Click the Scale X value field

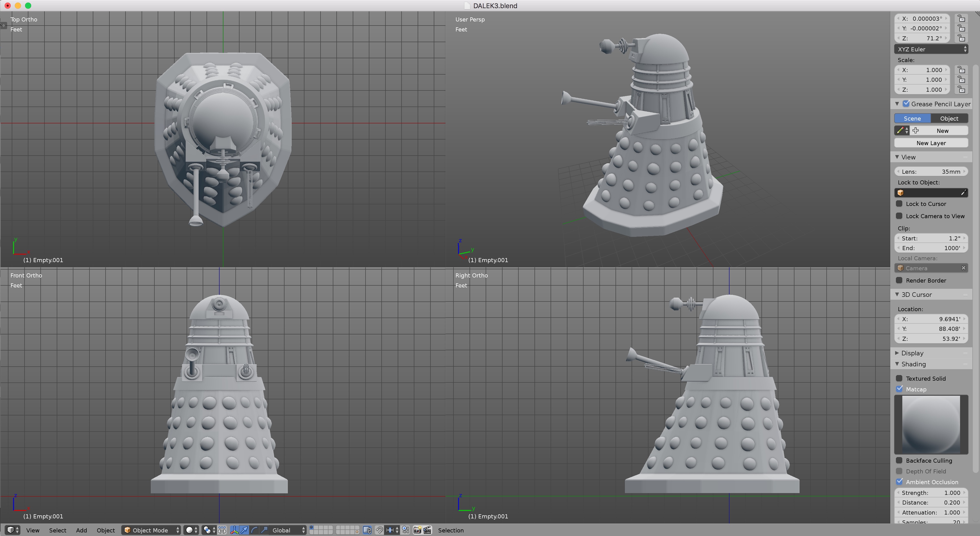pos(922,69)
